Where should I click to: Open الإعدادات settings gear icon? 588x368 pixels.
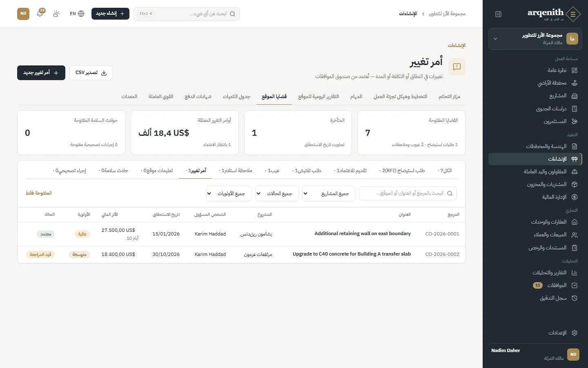[x=575, y=333]
